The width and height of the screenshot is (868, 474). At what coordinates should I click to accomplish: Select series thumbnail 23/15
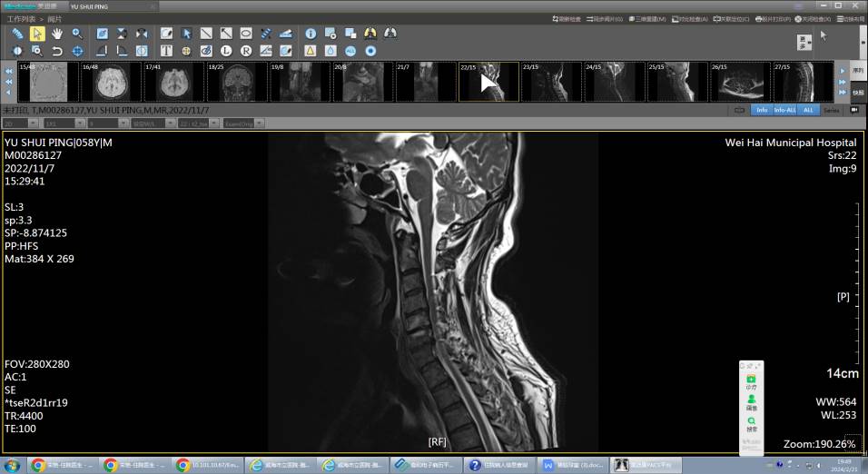point(551,82)
